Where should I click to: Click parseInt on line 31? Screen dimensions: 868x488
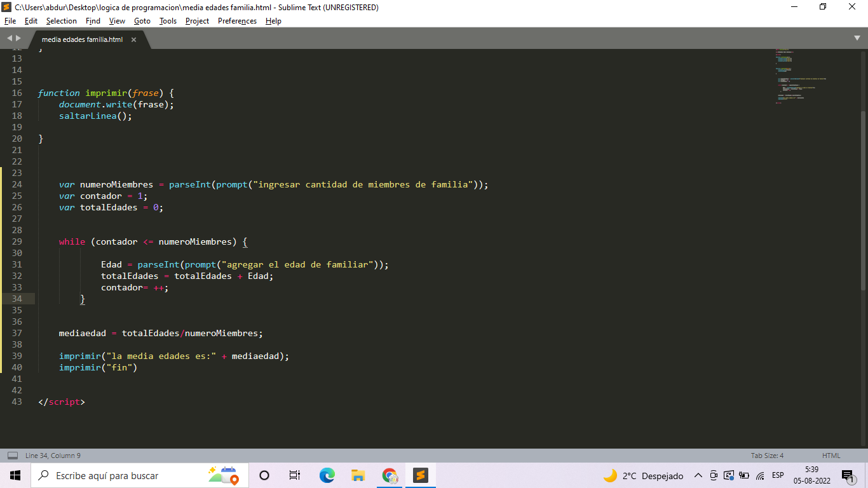[158, 264]
